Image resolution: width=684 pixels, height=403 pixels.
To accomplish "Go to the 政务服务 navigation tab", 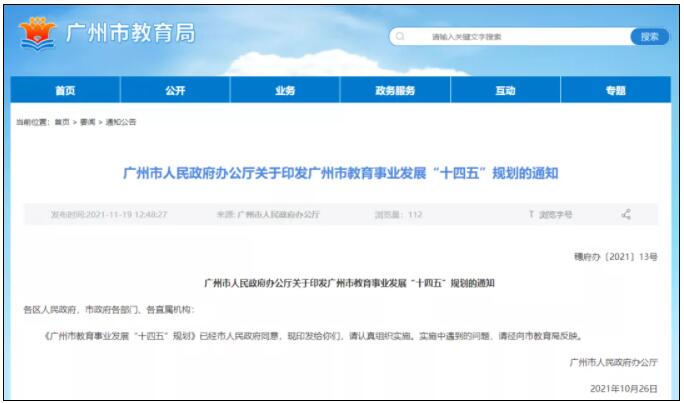I will coord(395,91).
